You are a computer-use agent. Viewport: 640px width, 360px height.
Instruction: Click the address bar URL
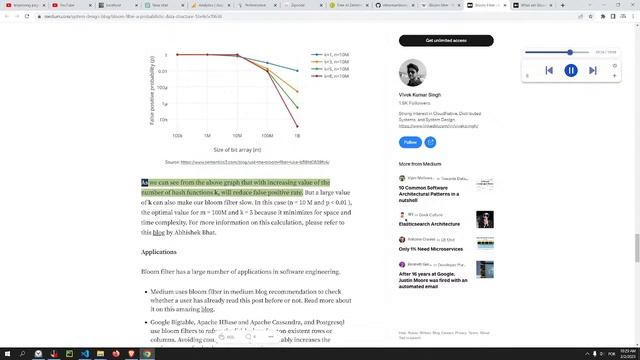point(133,17)
